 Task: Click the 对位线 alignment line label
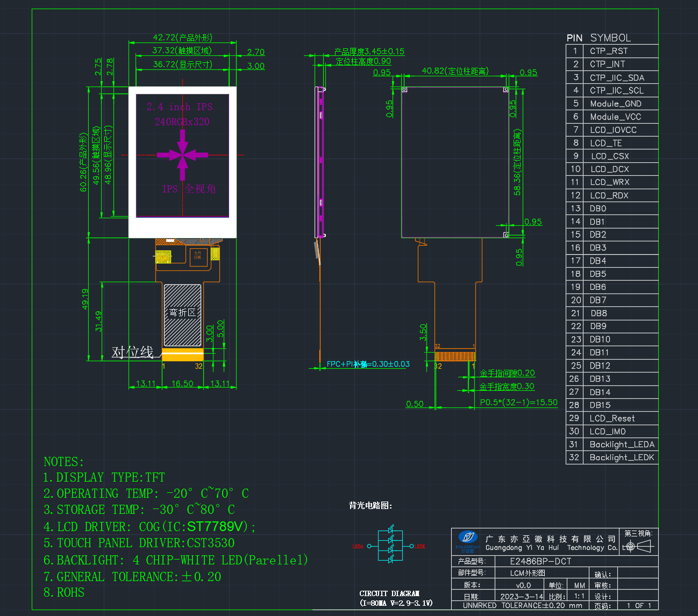pos(132,352)
